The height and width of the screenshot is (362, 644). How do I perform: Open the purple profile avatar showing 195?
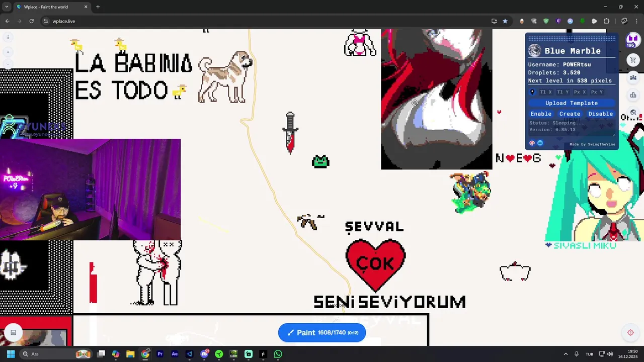point(632,40)
